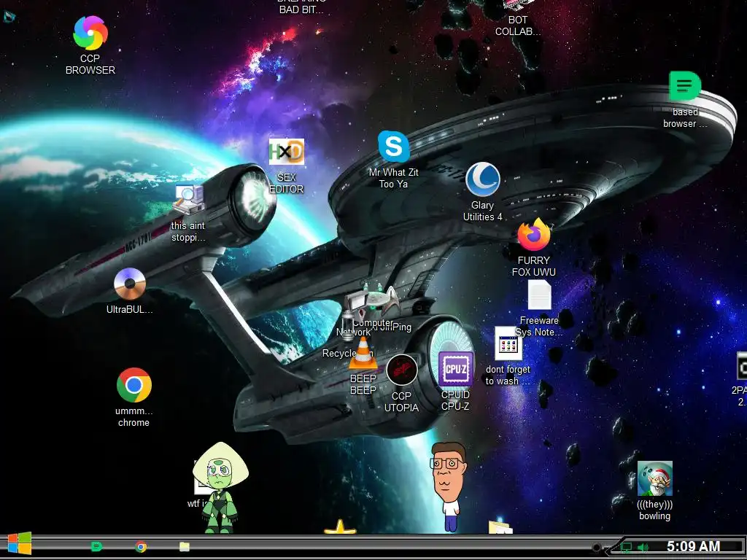
Task: Open the Windows Start button
Action: [x=20, y=543]
